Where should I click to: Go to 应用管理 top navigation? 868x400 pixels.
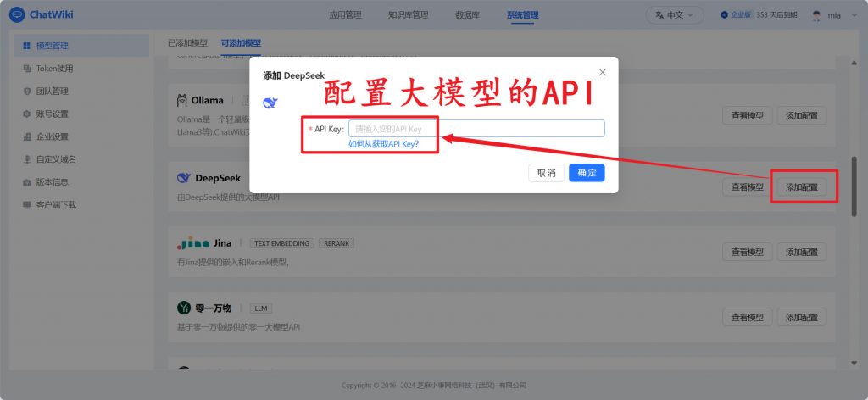(x=345, y=15)
